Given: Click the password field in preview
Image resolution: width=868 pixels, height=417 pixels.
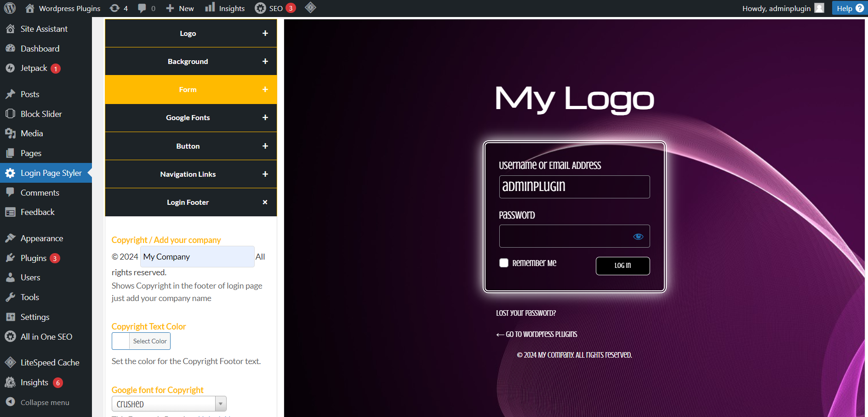Looking at the screenshot, I should 574,236.
